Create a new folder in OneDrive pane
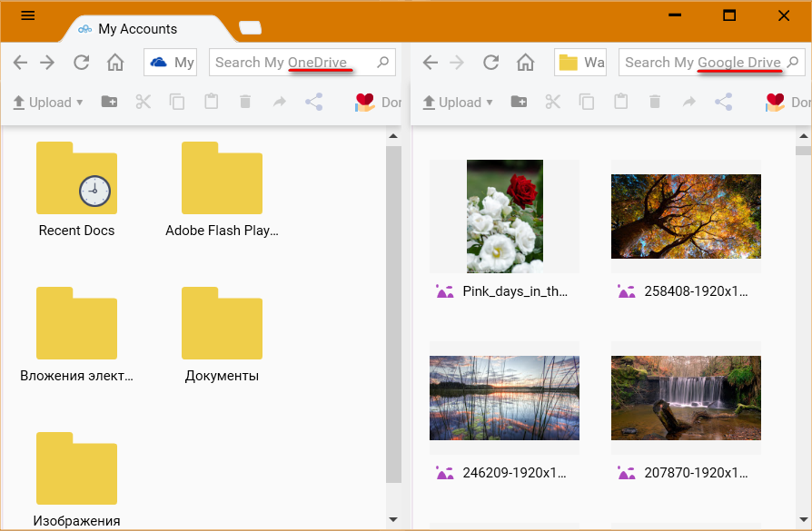The height and width of the screenshot is (531, 812). point(109,102)
